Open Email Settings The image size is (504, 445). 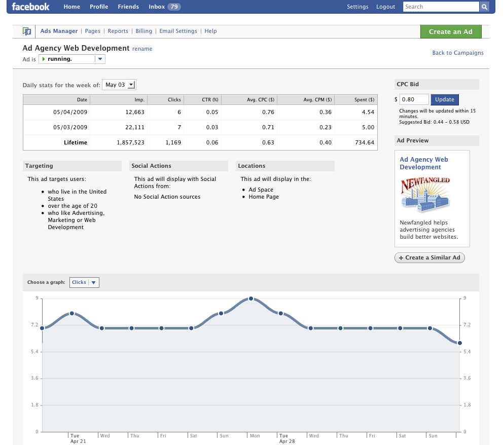(178, 31)
